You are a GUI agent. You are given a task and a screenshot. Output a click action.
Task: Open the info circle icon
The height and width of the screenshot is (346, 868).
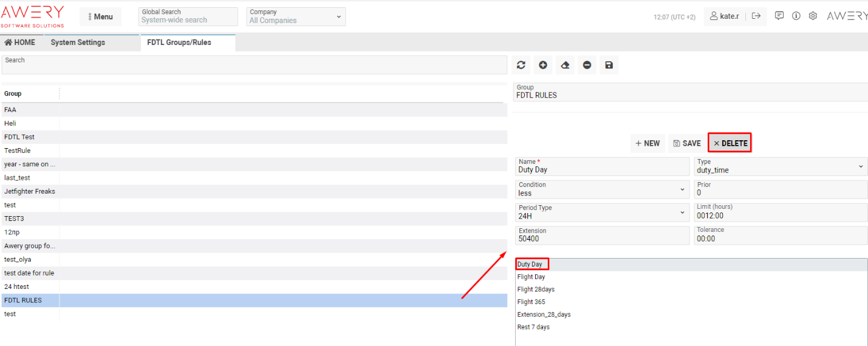pyautogui.click(x=796, y=16)
